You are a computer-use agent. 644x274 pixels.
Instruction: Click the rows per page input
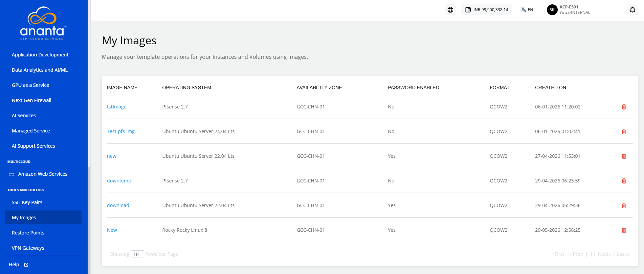click(x=137, y=254)
